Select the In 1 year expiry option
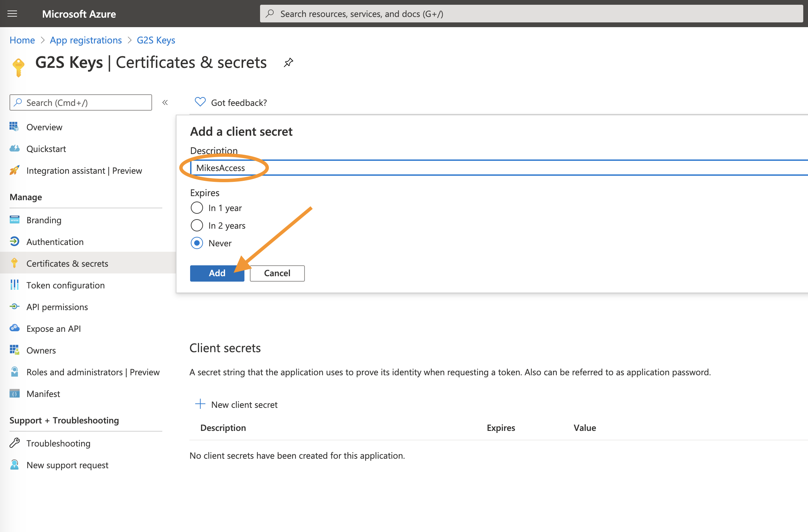Screen dimensions: 808x532 coord(197,208)
